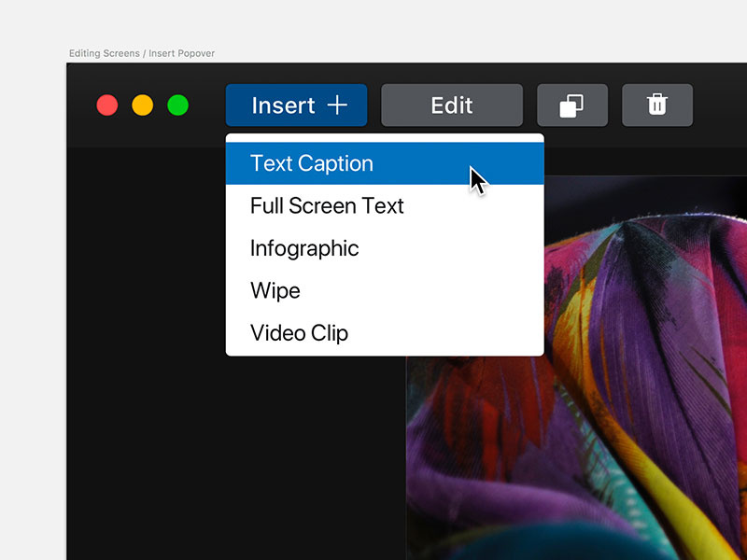Screen dimensions: 747x560
Task: Select Text Caption from the menu
Action: coord(385,163)
